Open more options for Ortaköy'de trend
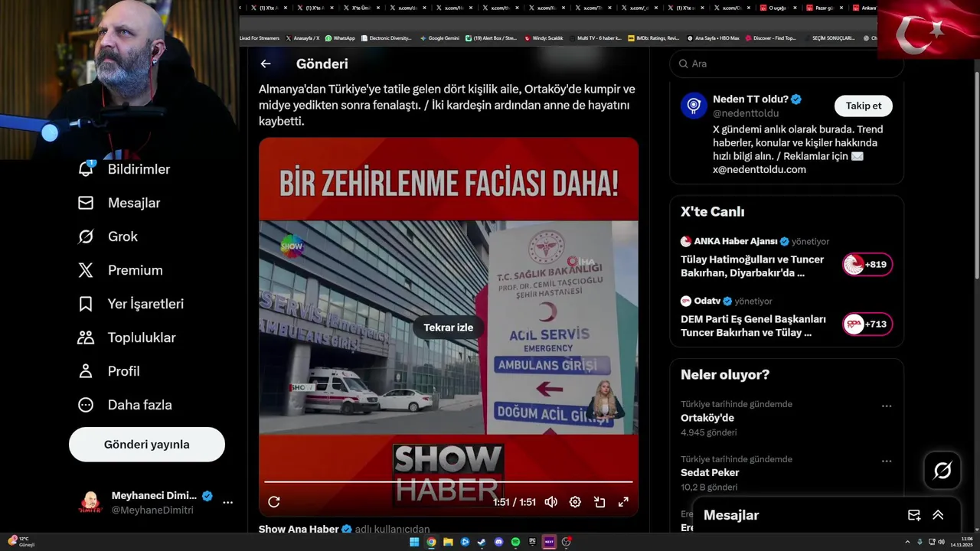980x551 pixels. (x=887, y=406)
